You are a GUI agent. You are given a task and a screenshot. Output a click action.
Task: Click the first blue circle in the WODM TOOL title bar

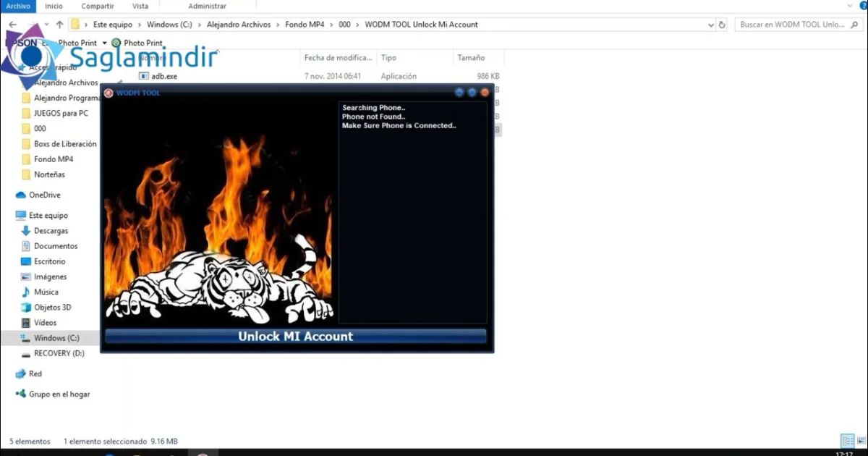tap(459, 93)
